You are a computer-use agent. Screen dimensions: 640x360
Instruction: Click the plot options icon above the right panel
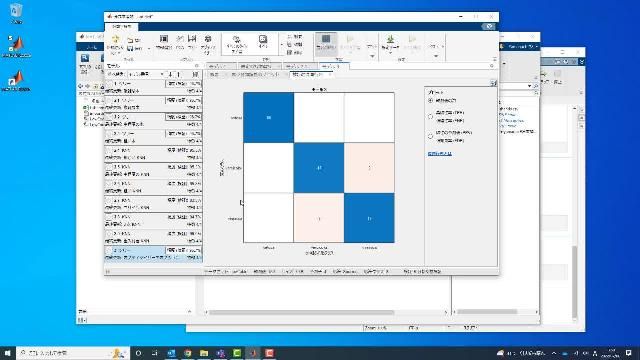click(493, 83)
